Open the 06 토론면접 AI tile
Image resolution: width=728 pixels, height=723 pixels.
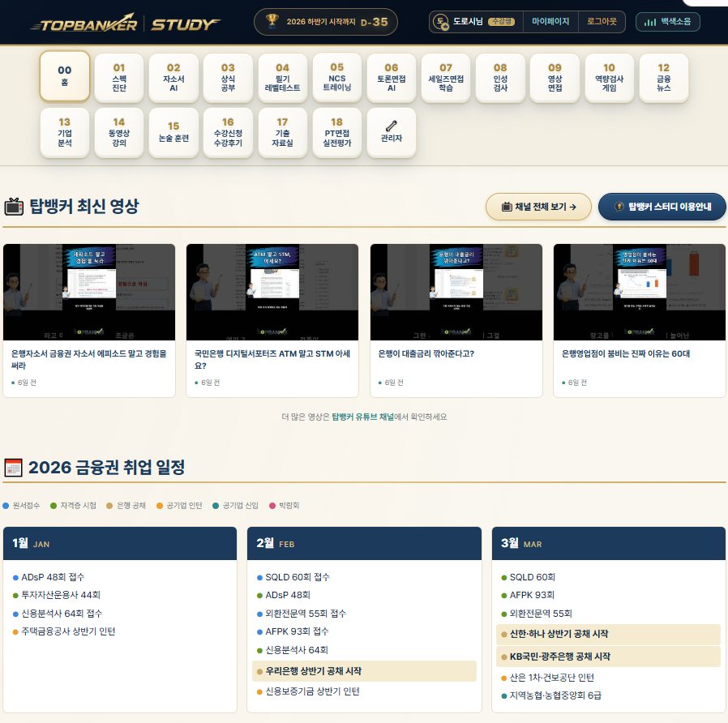(392, 78)
